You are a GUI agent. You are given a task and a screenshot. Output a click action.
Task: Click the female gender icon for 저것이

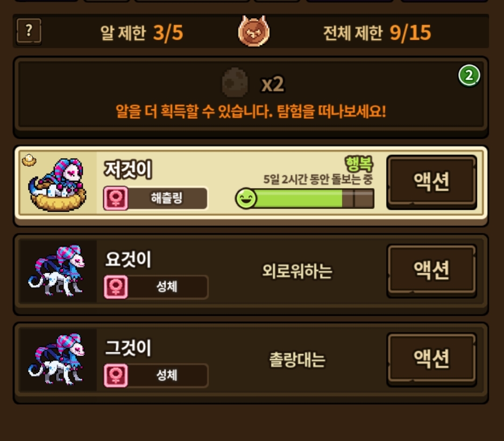tap(116, 199)
